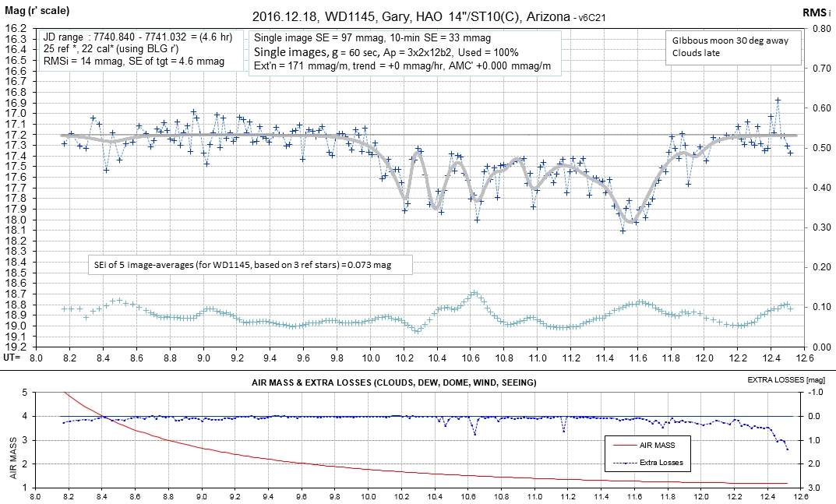Select the 0.0 extra losses axis label
The image size is (836, 504).
pos(815,417)
